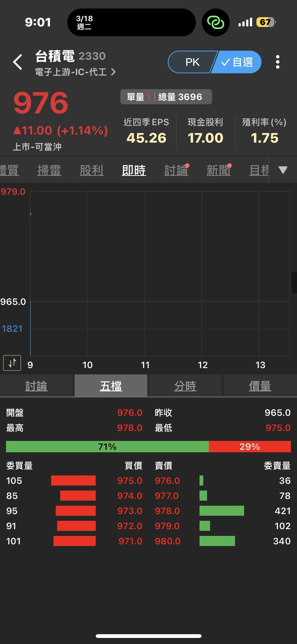This screenshot has width=297, height=644.
Task: Select the 五檔 panel tab
Action: click(111, 386)
